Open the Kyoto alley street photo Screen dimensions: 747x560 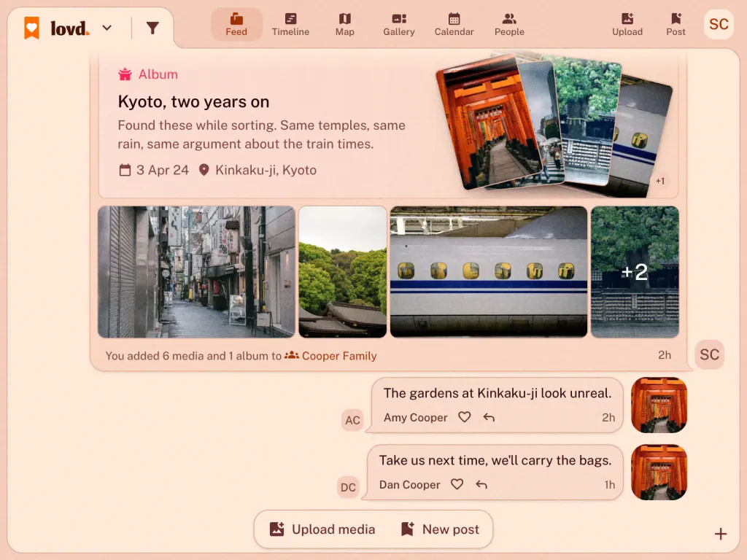click(196, 272)
